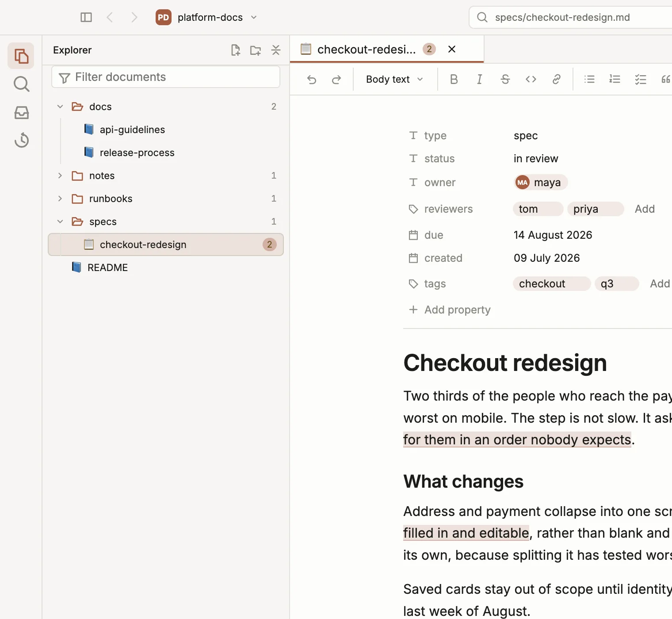Collapse the specs folder

click(x=60, y=222)
